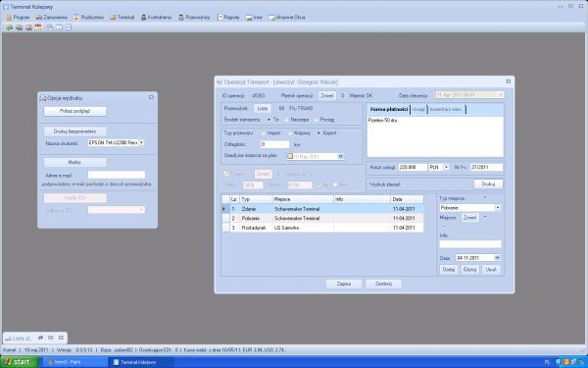Image resolution: width=588 pixels, height=368 pixels.
Task: Open the DeadLine dotarcia na plac date dropdown
Action: pyautogui.click(x=340, y=156)
